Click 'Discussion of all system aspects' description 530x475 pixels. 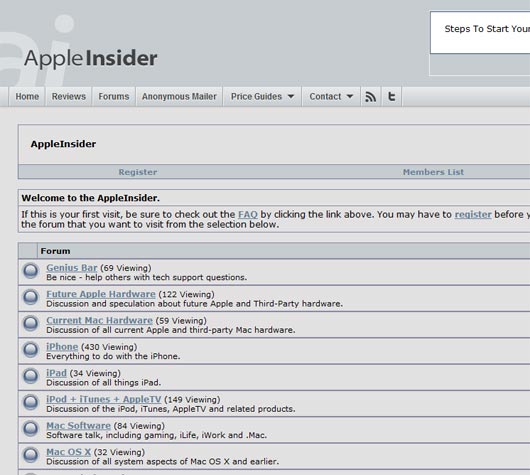pyautogui.click(x=163, y=462)
